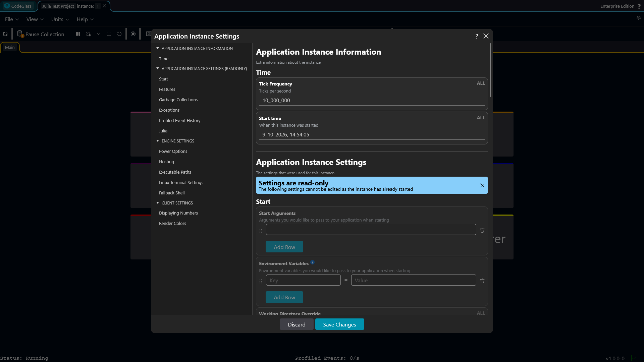
Task: Delete the Start Arguments row with trash icon
Action: tap(482, 230)
